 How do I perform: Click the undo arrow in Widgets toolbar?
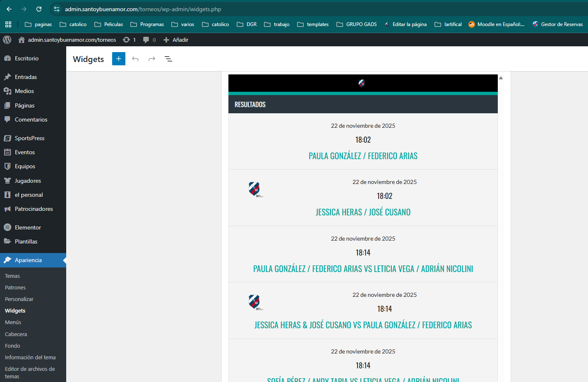pyautogui.click(x=135, y=59)
